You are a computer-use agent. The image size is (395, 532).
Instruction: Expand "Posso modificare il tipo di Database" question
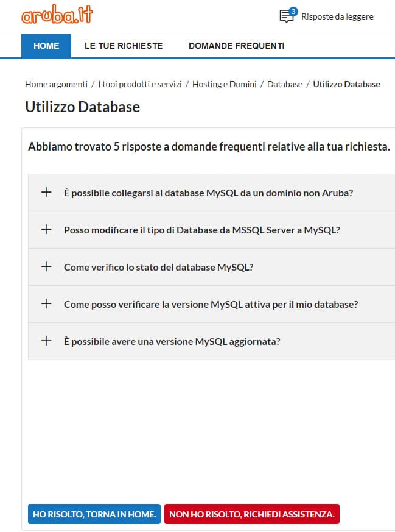201,230
